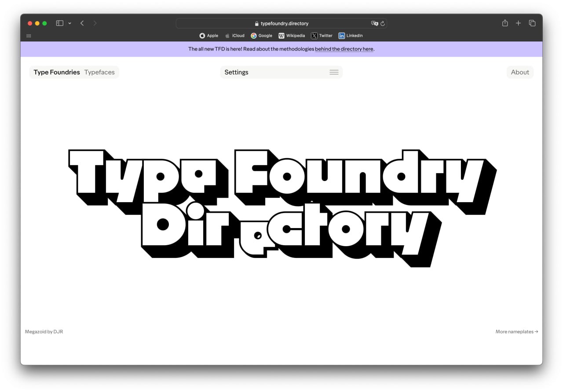Follow the 'behind the directory here' link
This screenshot has height=392, width=563.
coord(344,49)
